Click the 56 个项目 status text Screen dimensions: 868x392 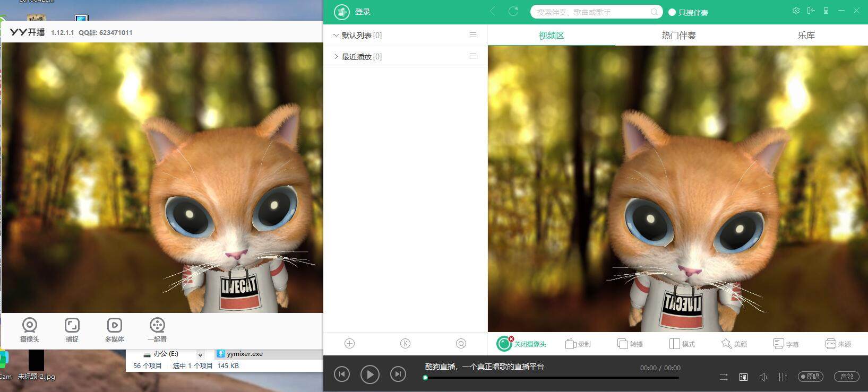(x=148, y=365)
